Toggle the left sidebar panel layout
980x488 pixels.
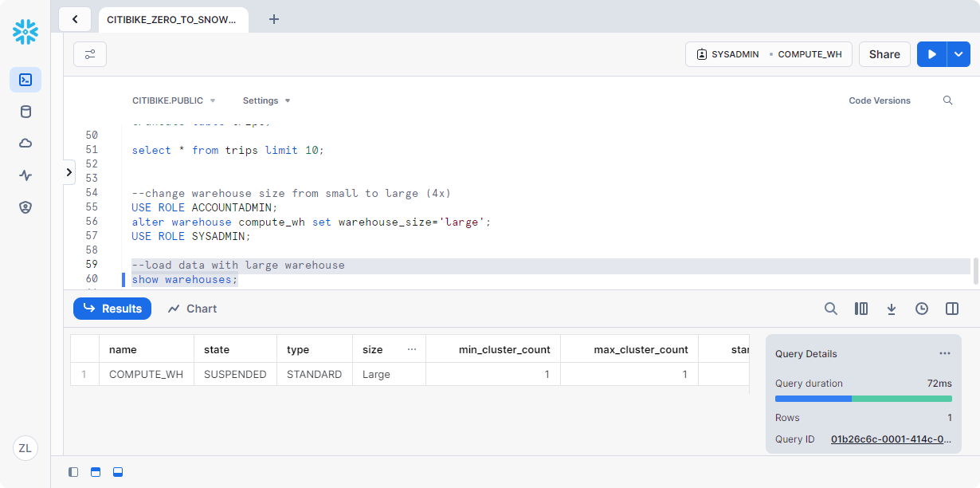click(73, 472)
